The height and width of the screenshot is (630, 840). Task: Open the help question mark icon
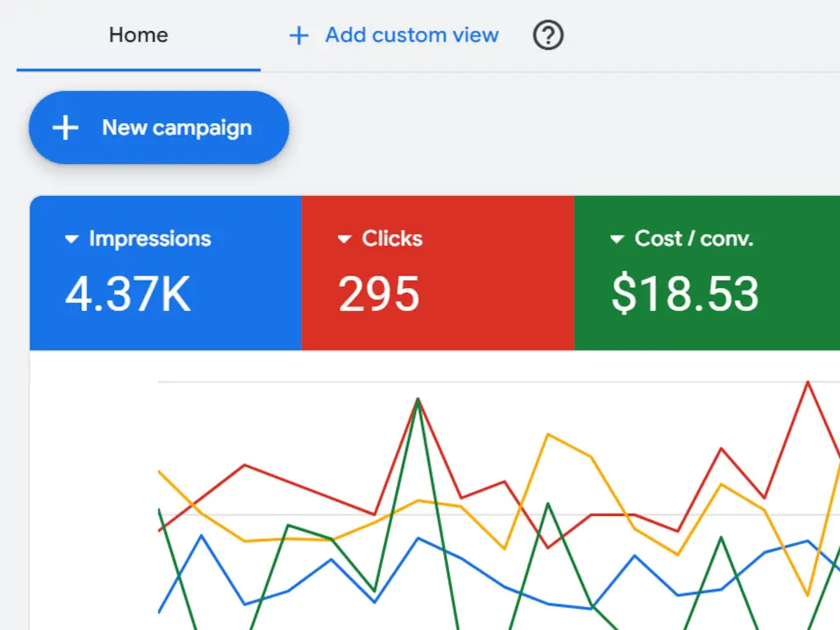pyautogui.click(x=547, y=35)
